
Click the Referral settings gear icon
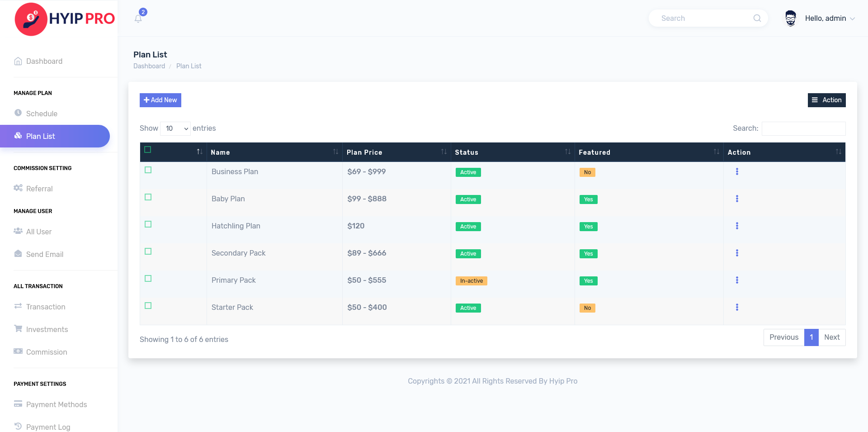[x=18, y=188]
